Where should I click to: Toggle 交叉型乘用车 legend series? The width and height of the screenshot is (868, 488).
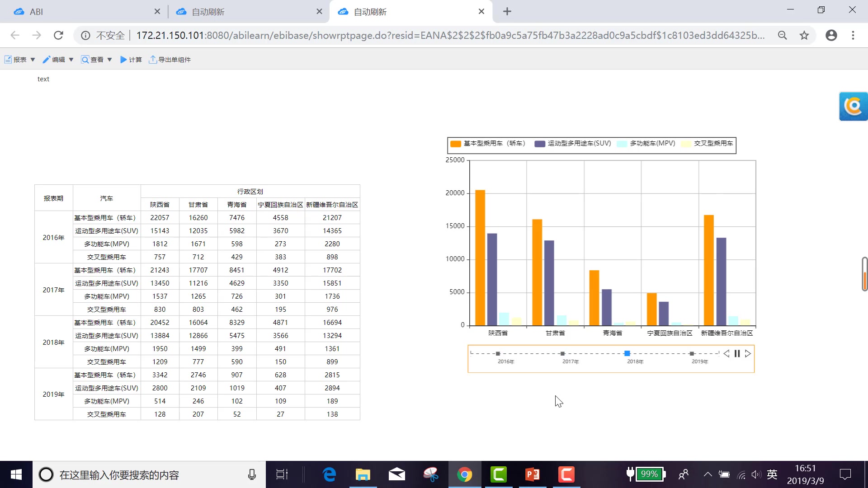pos(708,144)
